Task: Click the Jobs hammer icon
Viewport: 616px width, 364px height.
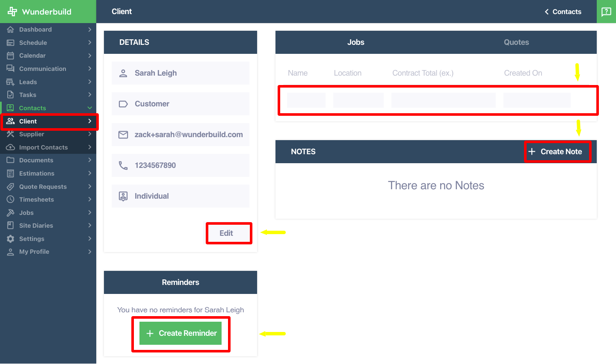Action: point(11,213)
